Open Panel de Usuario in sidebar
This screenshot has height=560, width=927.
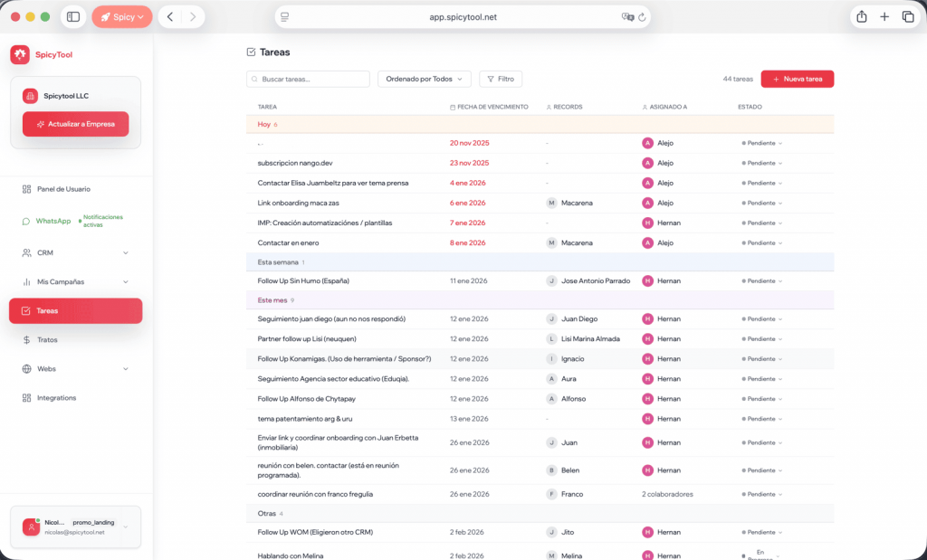click(63, 189)
